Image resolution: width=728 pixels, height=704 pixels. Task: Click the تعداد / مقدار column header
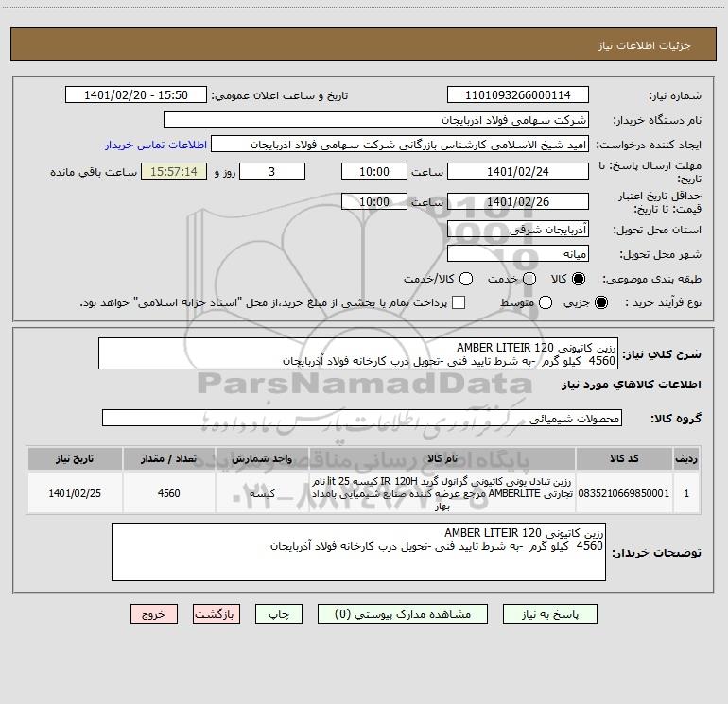(168, 459)
